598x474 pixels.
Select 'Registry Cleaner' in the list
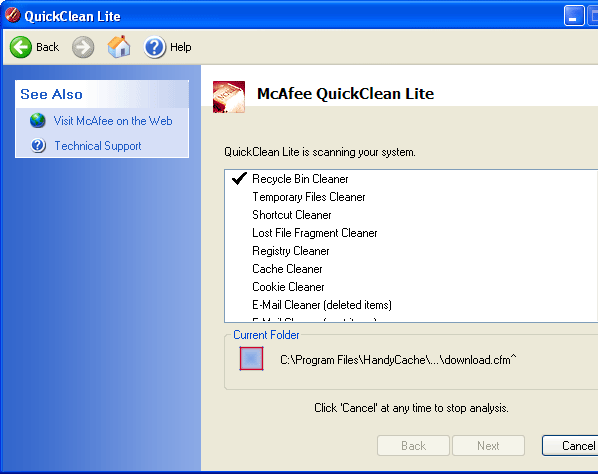pos(291,251)
